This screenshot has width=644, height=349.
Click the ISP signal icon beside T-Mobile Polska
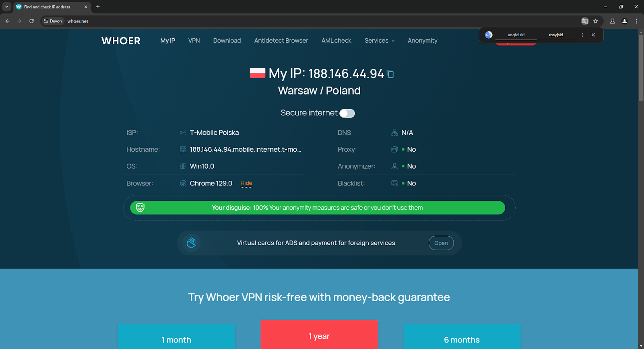click(x=183, y=132)
